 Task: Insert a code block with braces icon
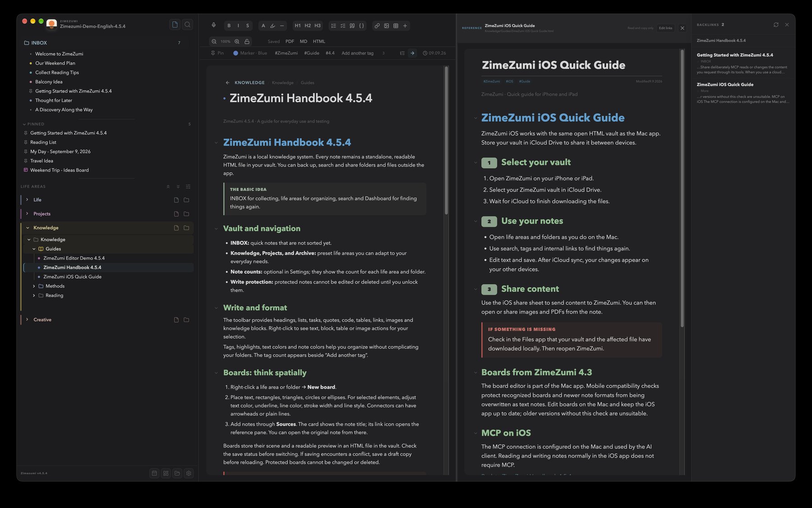point(361,26)
